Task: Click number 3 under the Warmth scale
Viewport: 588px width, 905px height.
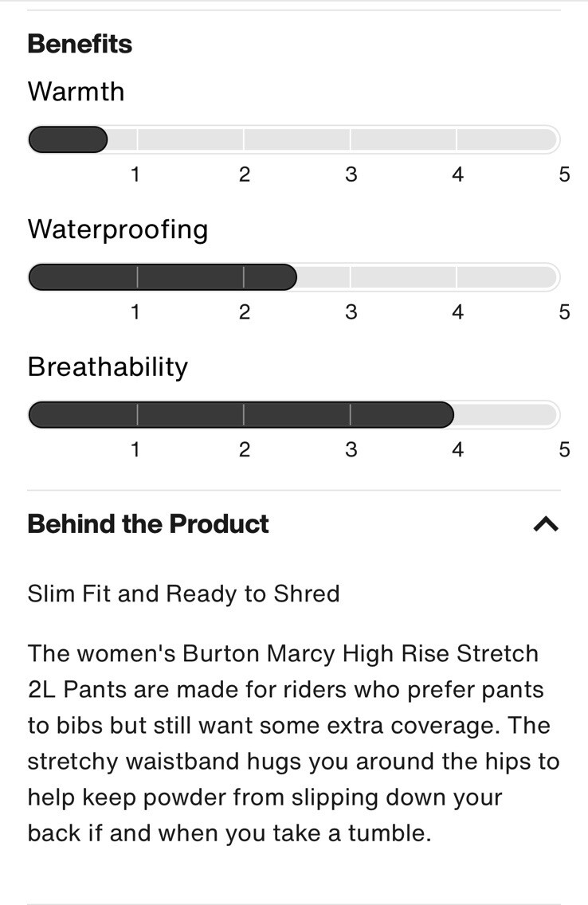Action: [x=351, y=174]
